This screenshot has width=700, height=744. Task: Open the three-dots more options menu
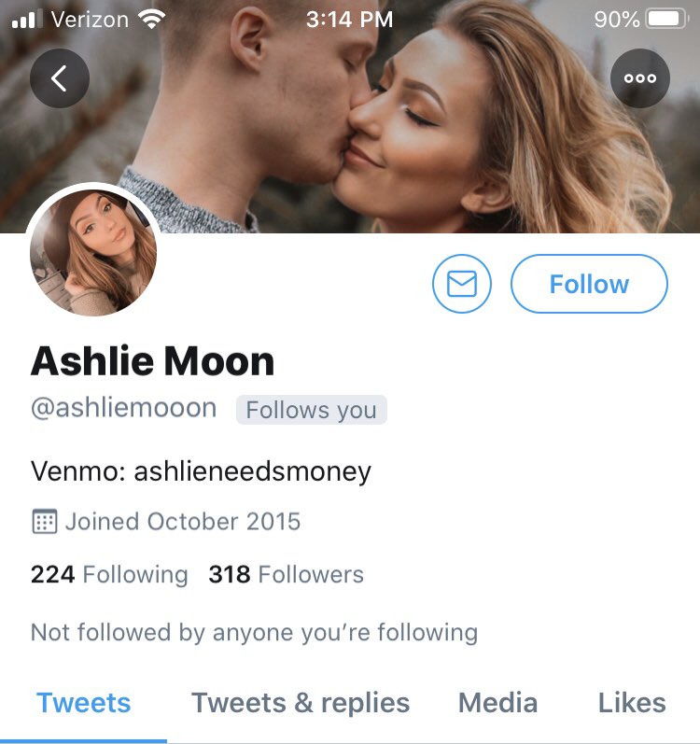[639, 78]
